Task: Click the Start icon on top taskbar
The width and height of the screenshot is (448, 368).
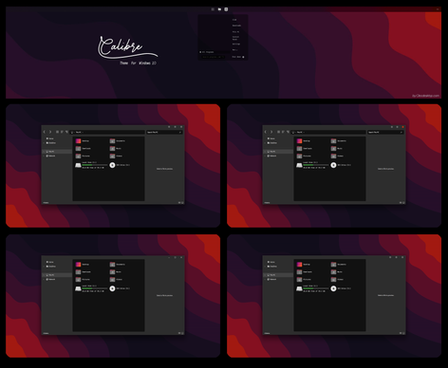Action: point(213,9)
